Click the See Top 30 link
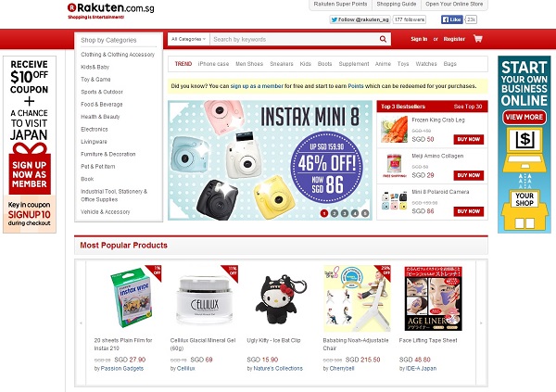Screen dimensions: 556x392 point(468,107)
